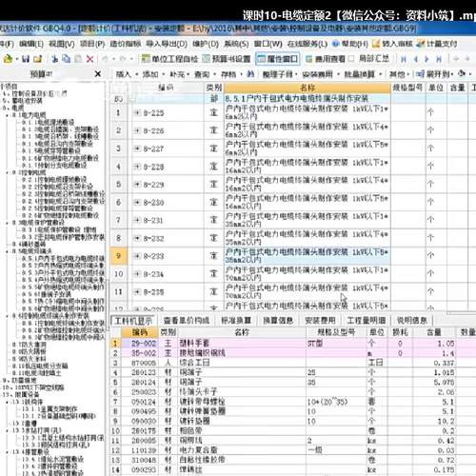This screenshot has width=476, height=476.
Task: Jump to first record navigation arrow
Action: pyautogui.click(x=404, y=59)
